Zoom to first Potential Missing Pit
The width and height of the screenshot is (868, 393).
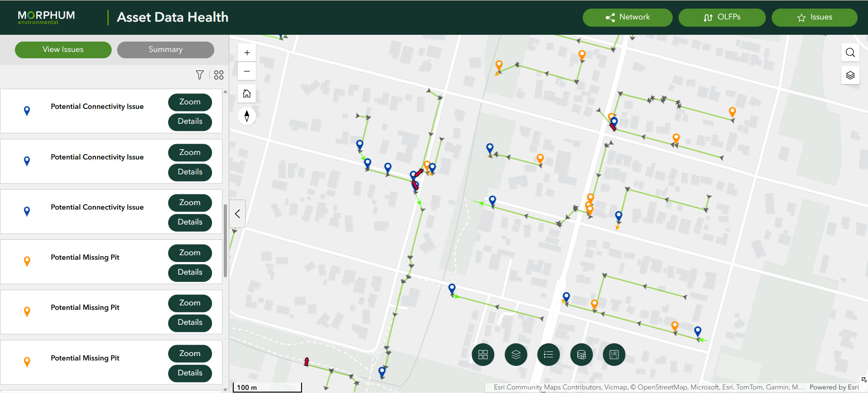coord(190,253)
